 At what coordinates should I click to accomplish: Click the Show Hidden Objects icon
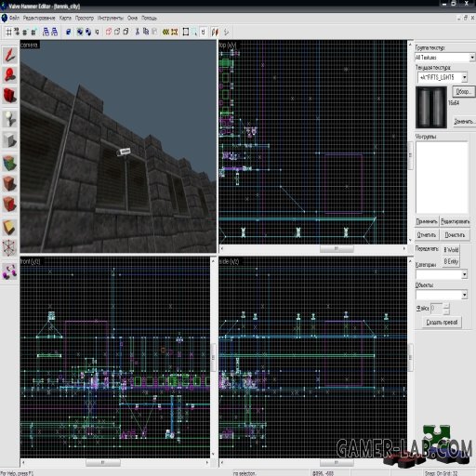(126, 32)
